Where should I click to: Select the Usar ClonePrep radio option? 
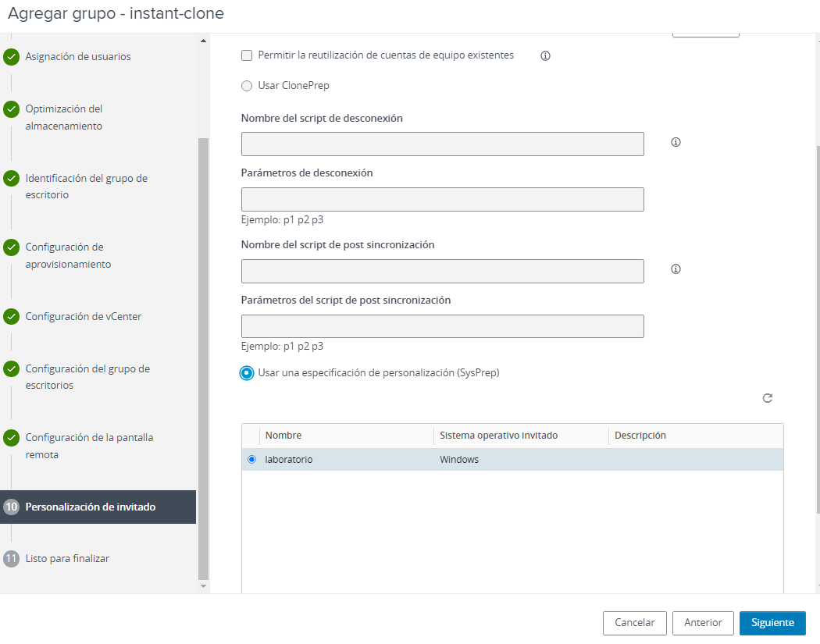pyautogui.click(x=247, y=86)
